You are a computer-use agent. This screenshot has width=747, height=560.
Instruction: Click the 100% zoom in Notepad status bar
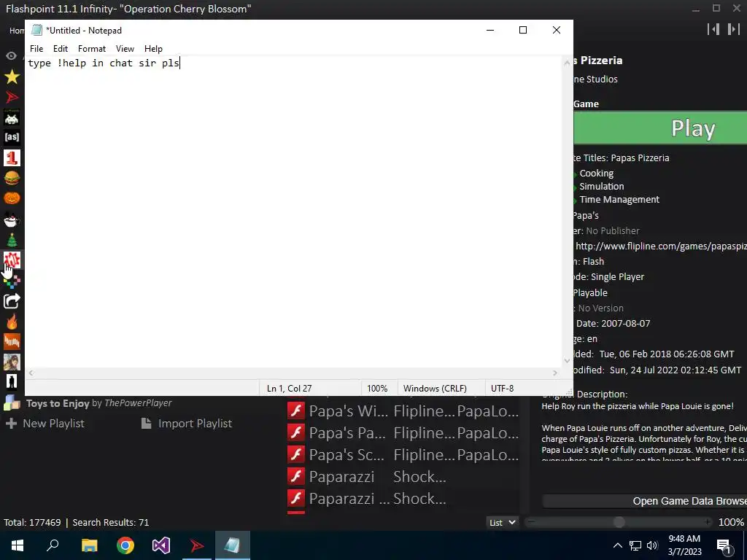(x=377, y=389)
